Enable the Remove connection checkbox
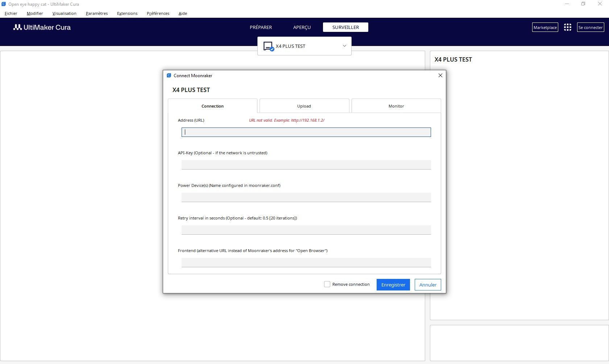 point(327,284)
